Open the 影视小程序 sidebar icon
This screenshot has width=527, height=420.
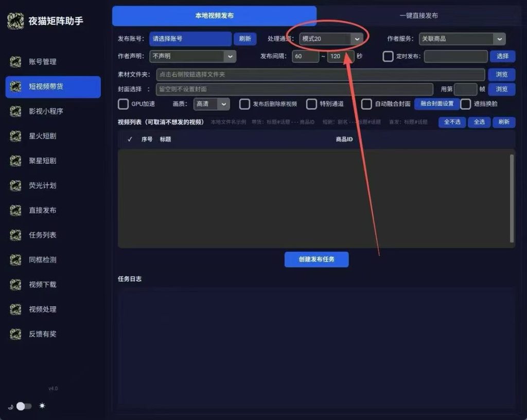[15, 111]
